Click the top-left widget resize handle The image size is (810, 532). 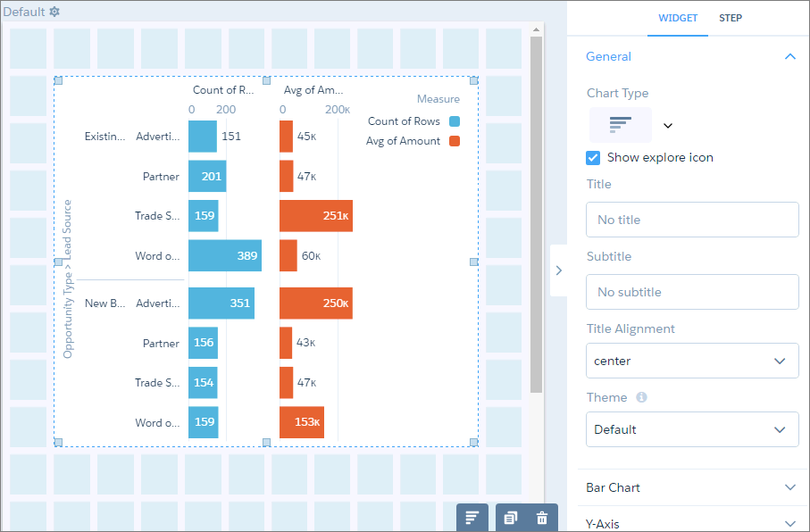pyautogui.click(x=58, y=80)
